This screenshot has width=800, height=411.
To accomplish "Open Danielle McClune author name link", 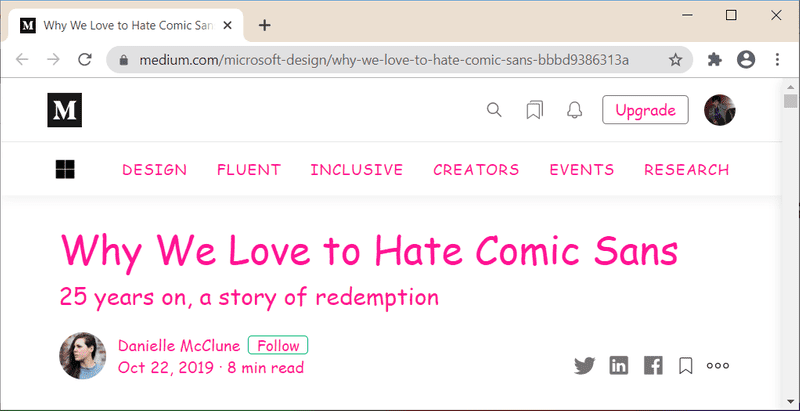I will tap(179, 346).
